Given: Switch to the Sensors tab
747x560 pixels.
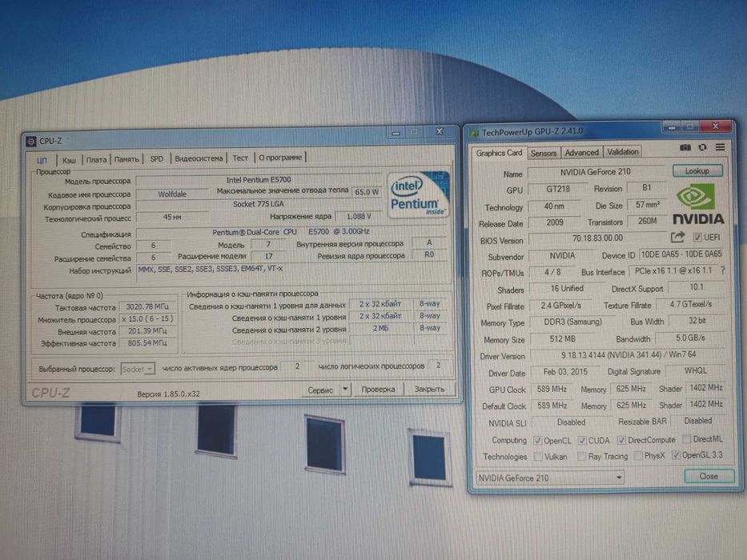Looking at the screenshot, I should (x=544, y=153).
